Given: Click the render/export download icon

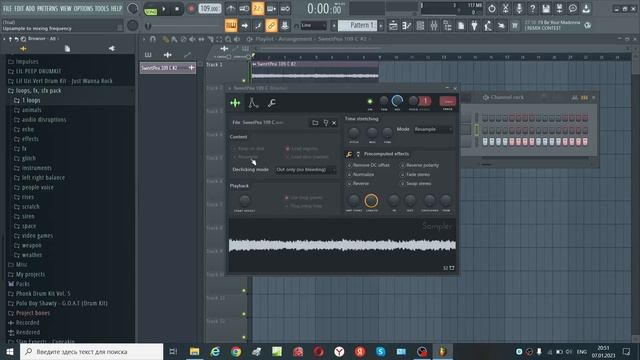Looking at the screenshot, I should (x=586, y=8).
